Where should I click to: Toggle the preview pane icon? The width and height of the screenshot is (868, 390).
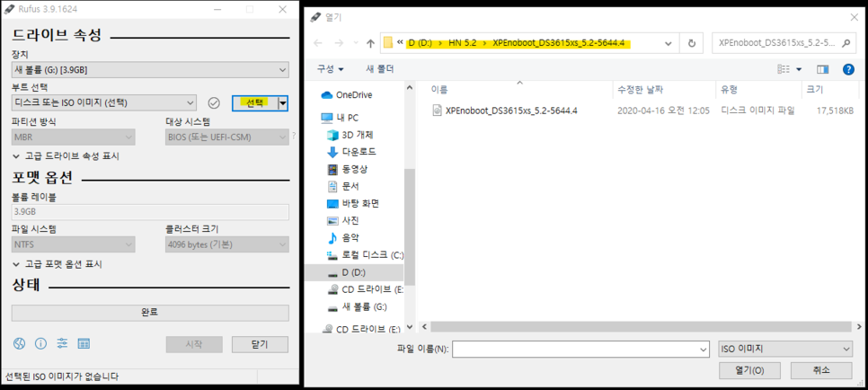pyautogui.click(x=822, y=69)
